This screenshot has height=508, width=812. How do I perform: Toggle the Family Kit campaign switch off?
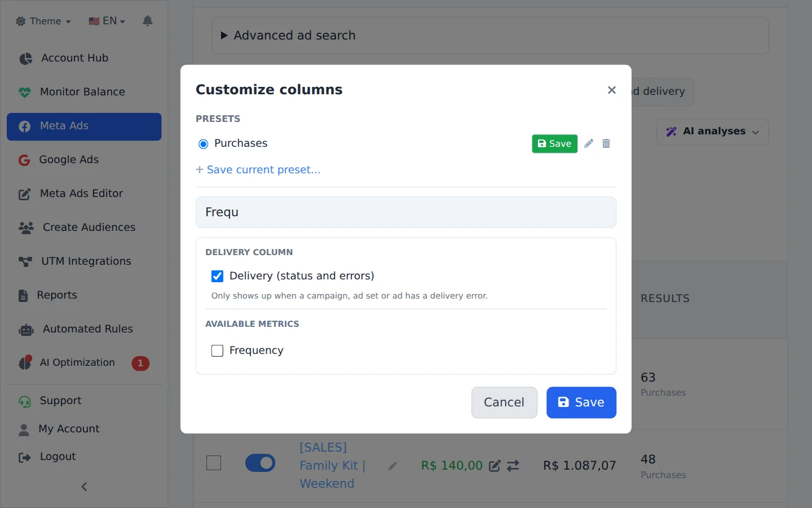(260, 463)
